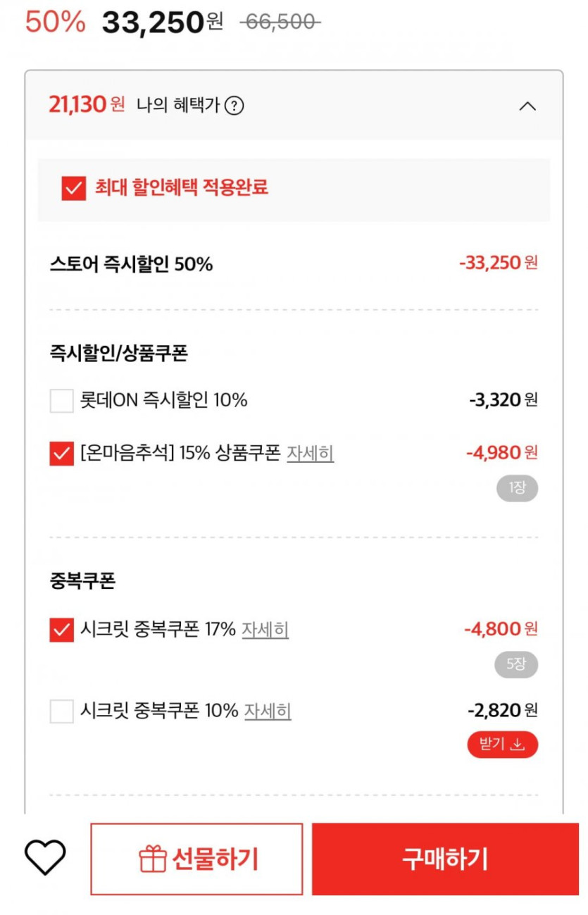Enable 롯데ON 즉시할인 10% checkbox
The width and height of the screenshot is (588, 915).
point(62,401)
